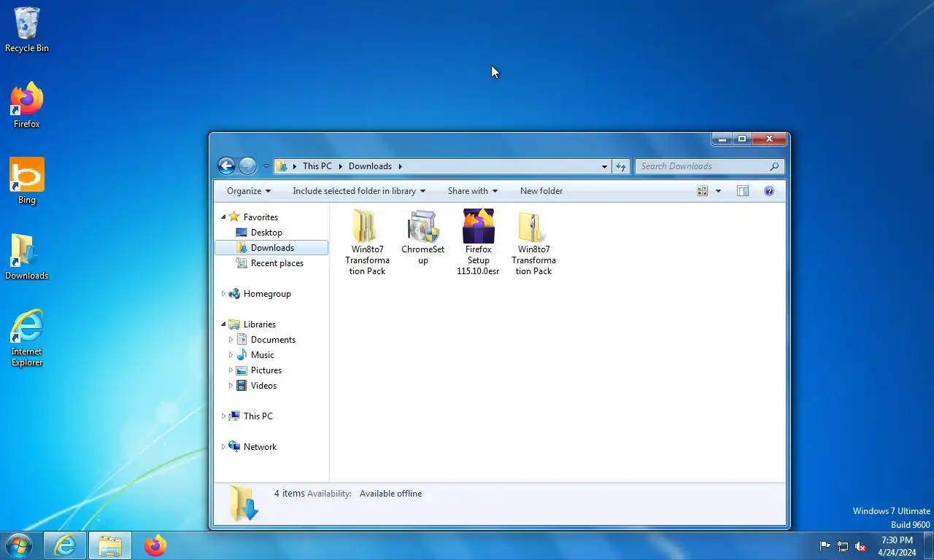Expand the This PC tree node
The width and height of the screenshot is (934, 560).
pyautogui.click(x=224, y=416)
